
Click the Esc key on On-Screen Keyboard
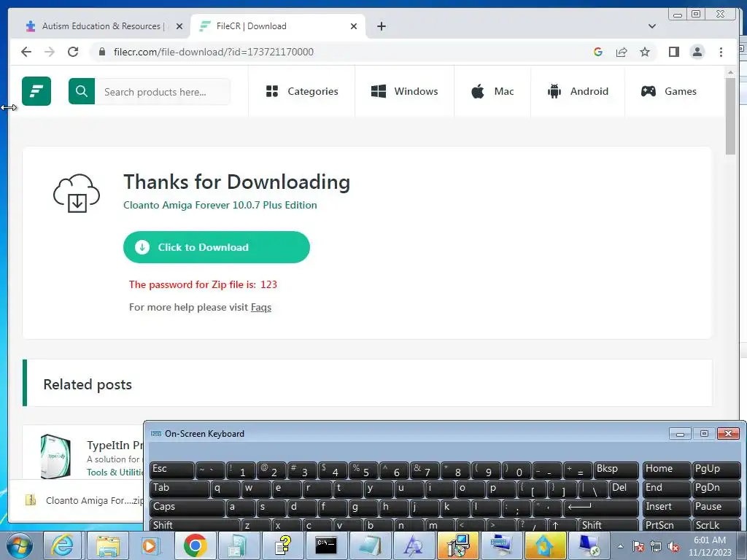coord(172,470)
